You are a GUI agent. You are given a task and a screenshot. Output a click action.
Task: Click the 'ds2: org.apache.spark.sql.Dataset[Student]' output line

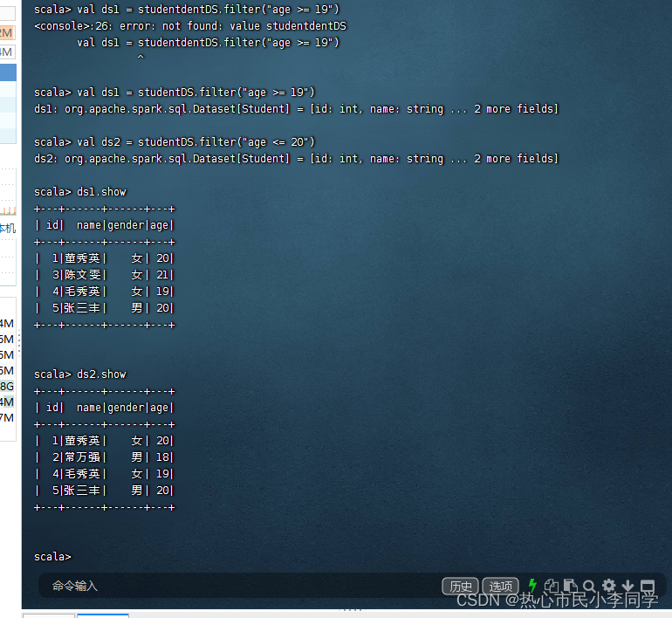point(297,159)
